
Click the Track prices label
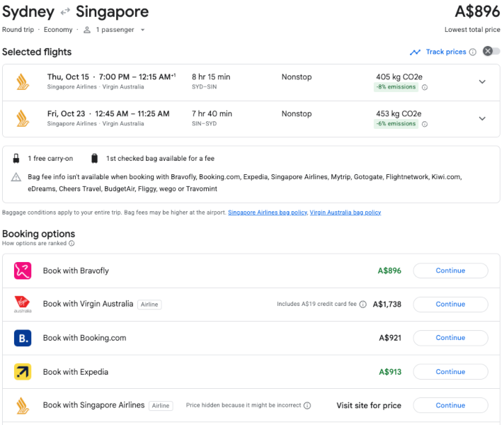tap(446, 52)
